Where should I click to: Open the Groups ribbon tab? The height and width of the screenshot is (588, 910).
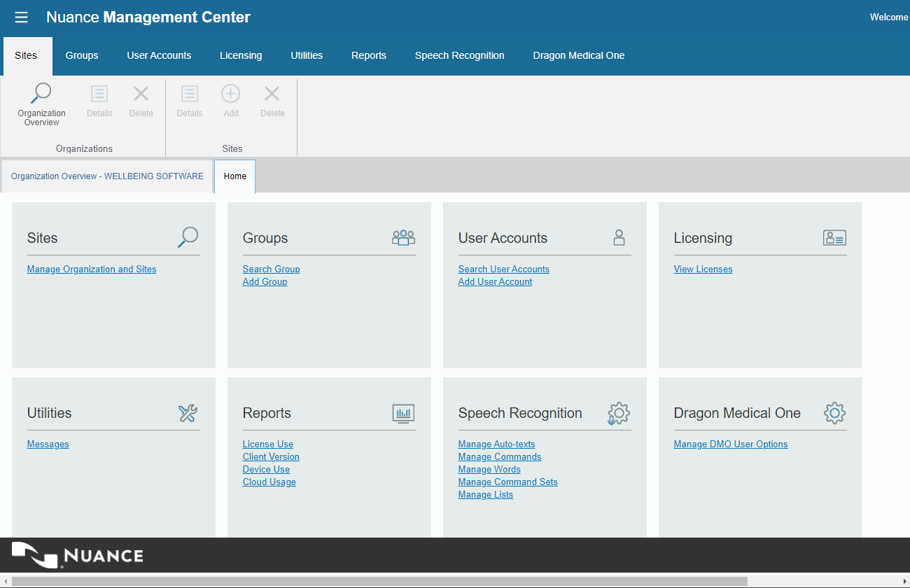(82, 56)
